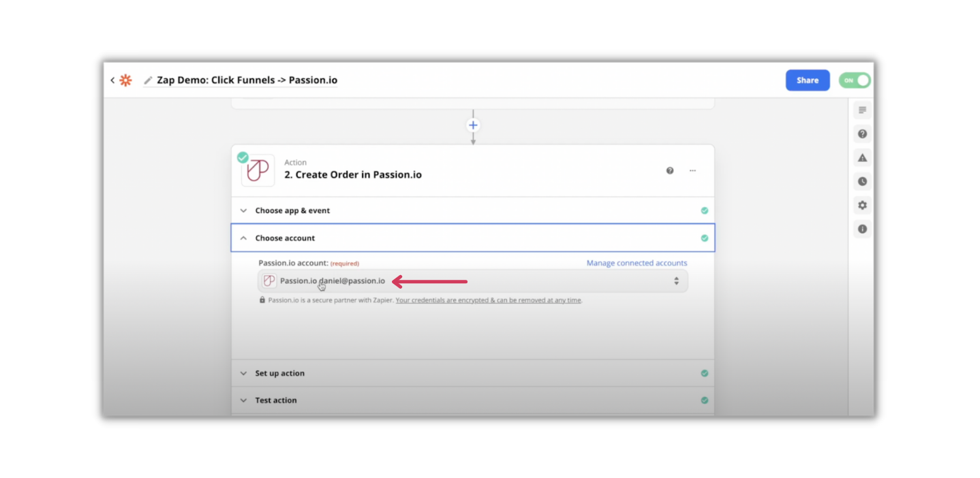This screenshot has height=478, width=980.
Task: Click the Zapier logo icon
Action: 125,80
